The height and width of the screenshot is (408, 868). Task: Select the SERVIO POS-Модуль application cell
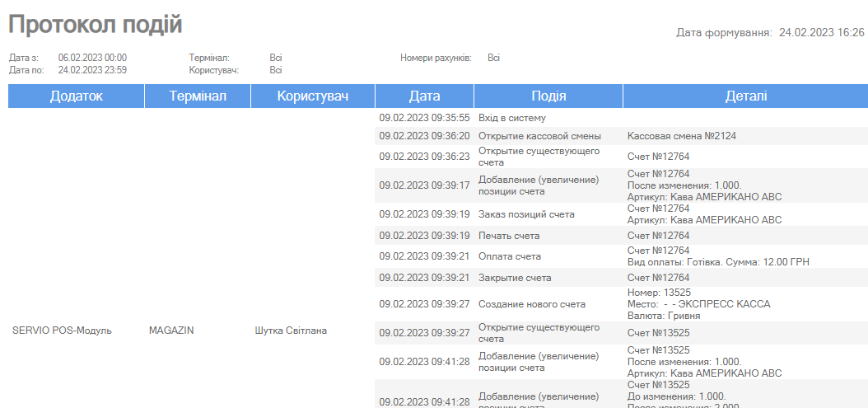(62, 331)
